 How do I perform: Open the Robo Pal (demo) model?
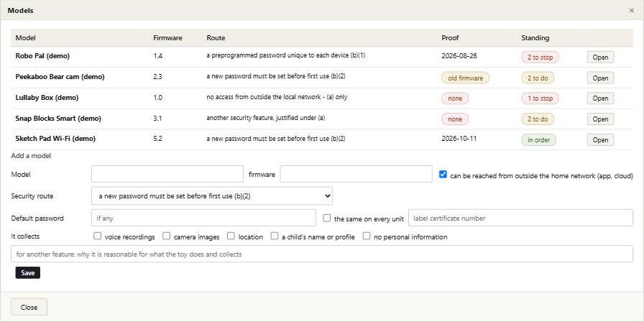click(600, 57)
